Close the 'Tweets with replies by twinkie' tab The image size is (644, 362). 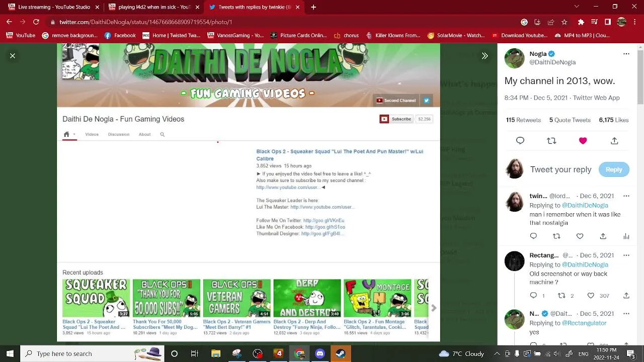click(x=298, y=7)
